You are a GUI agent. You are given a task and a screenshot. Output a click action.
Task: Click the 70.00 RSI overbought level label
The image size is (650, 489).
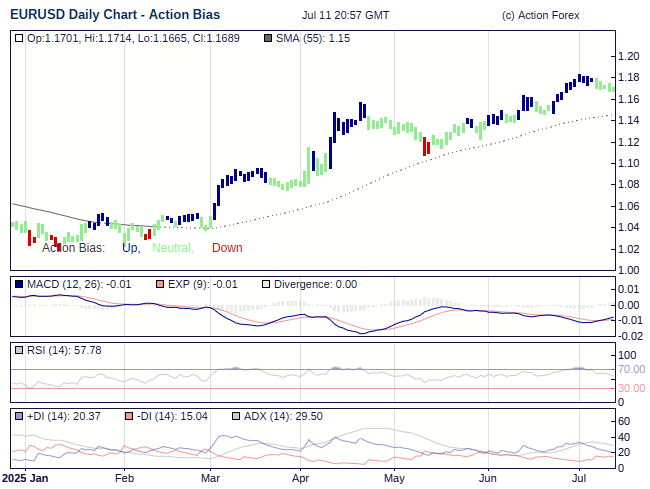coord(631,369)
